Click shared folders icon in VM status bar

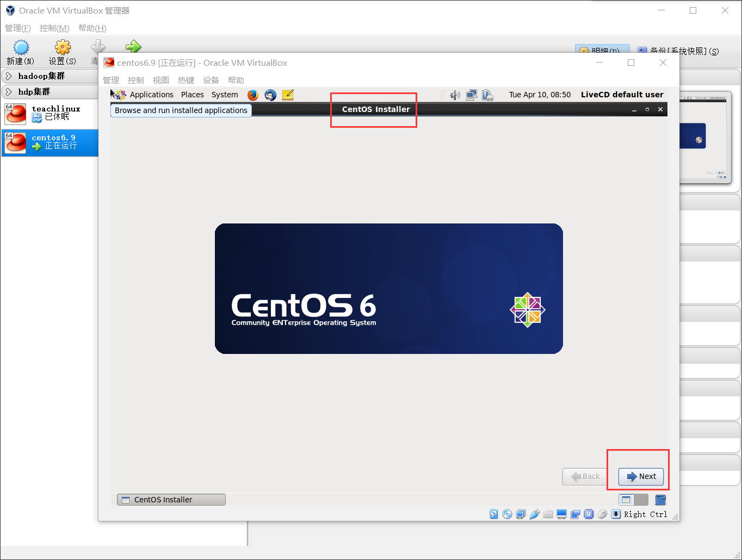[x=548, y=514]
